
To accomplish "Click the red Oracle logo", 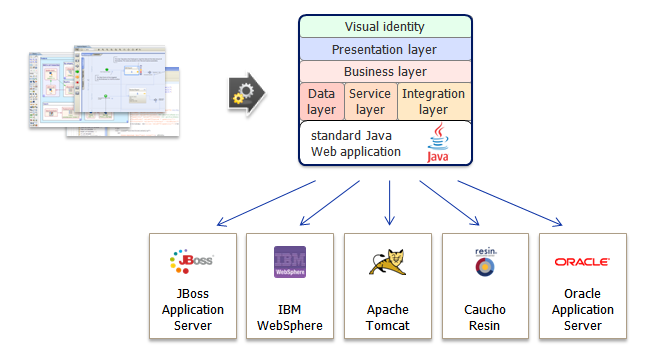I will (582, 262).
